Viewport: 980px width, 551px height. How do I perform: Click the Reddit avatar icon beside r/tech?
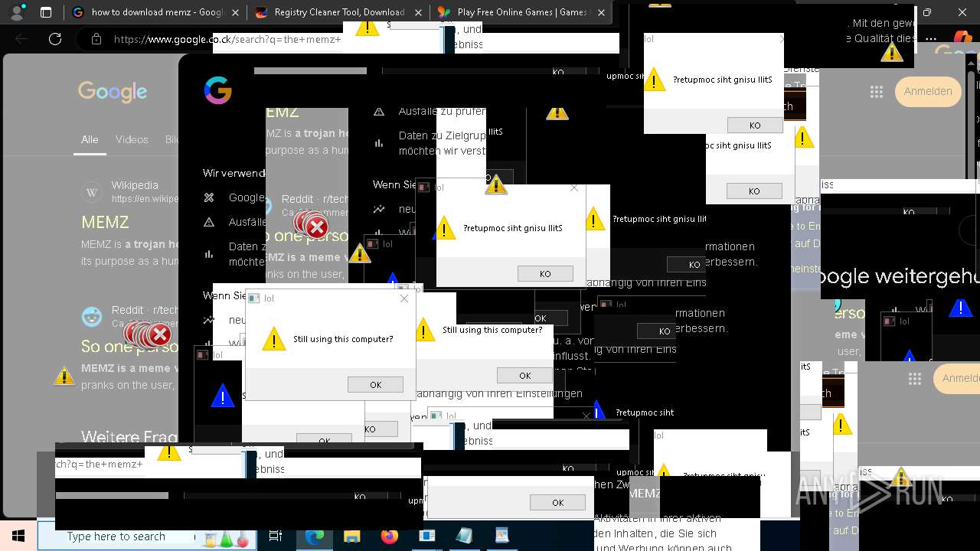pos(92,316)
